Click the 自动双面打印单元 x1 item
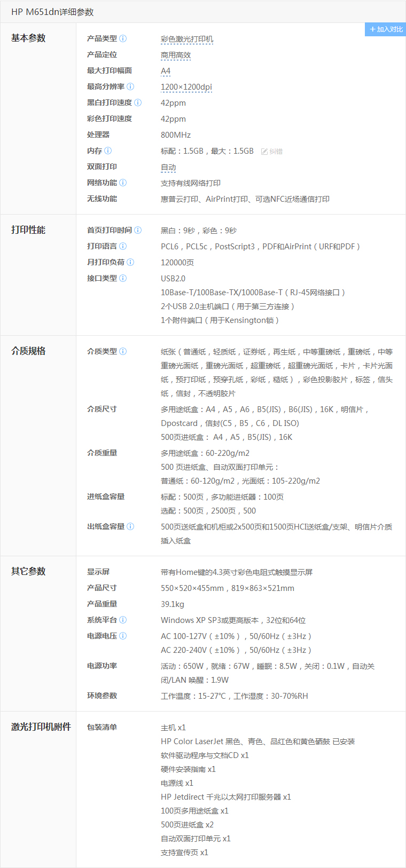This screenshot has width=406, height=868. tap(196, 839)
